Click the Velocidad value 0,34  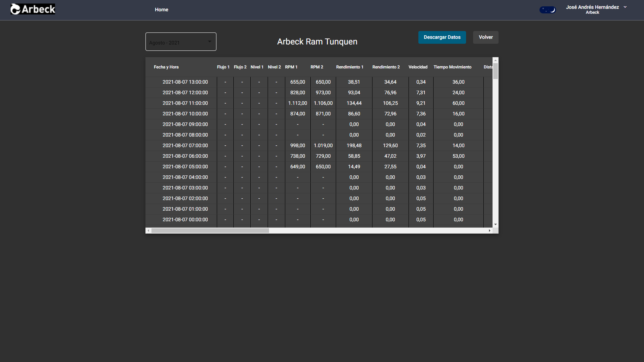coord(421,82)
